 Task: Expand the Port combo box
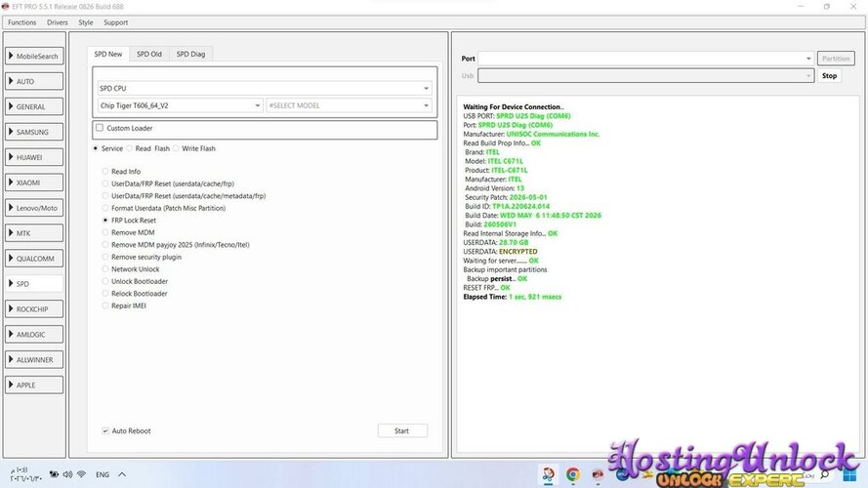pyautogui.click(x=646, y=59)
